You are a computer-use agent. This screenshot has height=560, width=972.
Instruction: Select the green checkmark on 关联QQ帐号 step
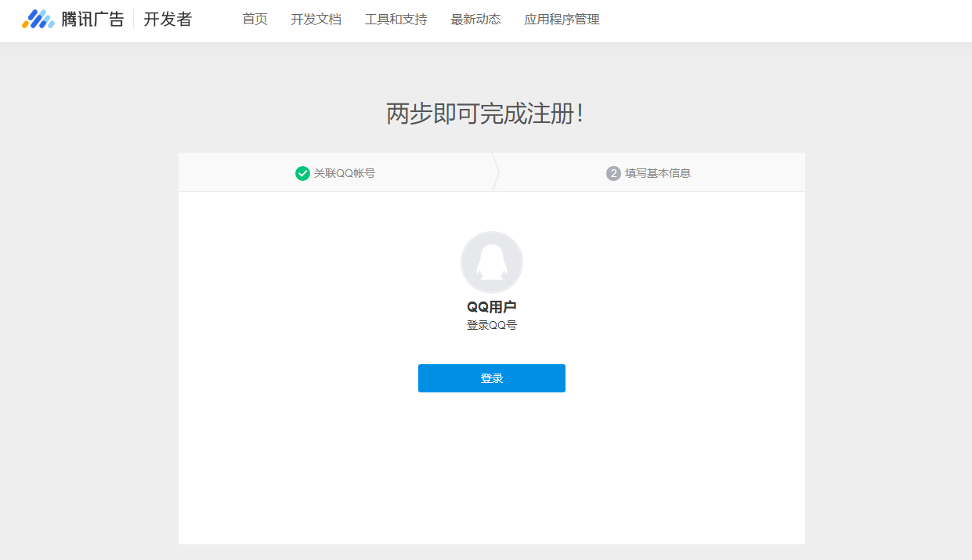click(x=302, y=172)
